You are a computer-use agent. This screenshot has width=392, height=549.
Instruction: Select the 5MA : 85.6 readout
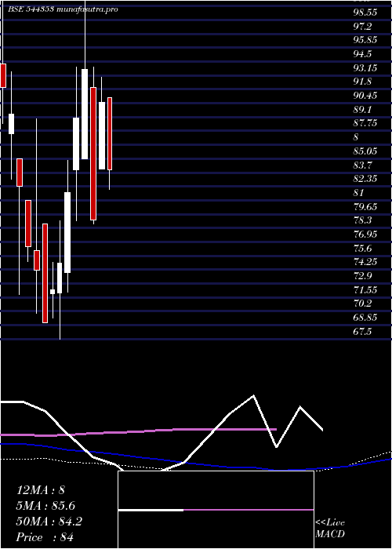(x=45, y=506)
